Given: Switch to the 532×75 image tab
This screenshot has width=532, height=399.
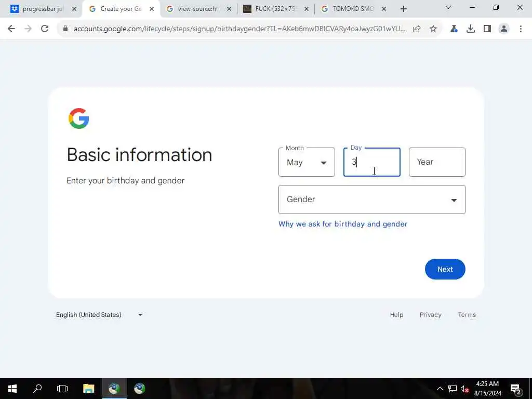Looking at the screenshot, I should [x=275, y=9].
